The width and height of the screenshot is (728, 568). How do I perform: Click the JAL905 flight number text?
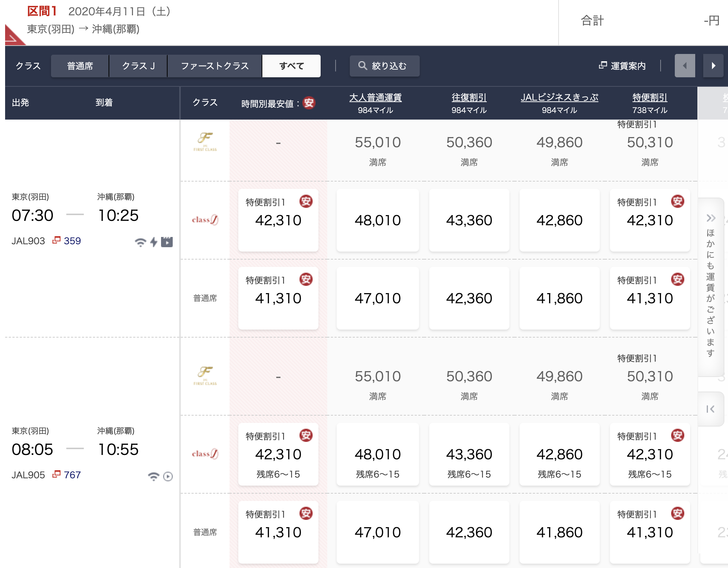28,475
